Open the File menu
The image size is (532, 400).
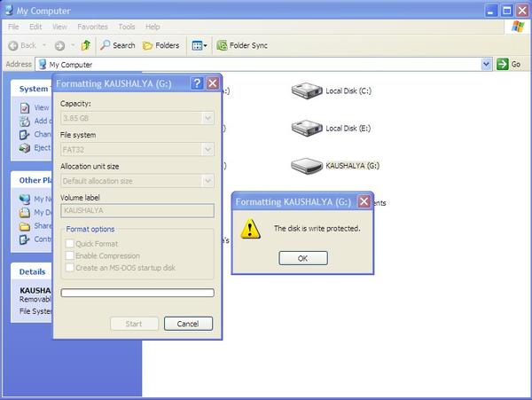tap(13, 27)
